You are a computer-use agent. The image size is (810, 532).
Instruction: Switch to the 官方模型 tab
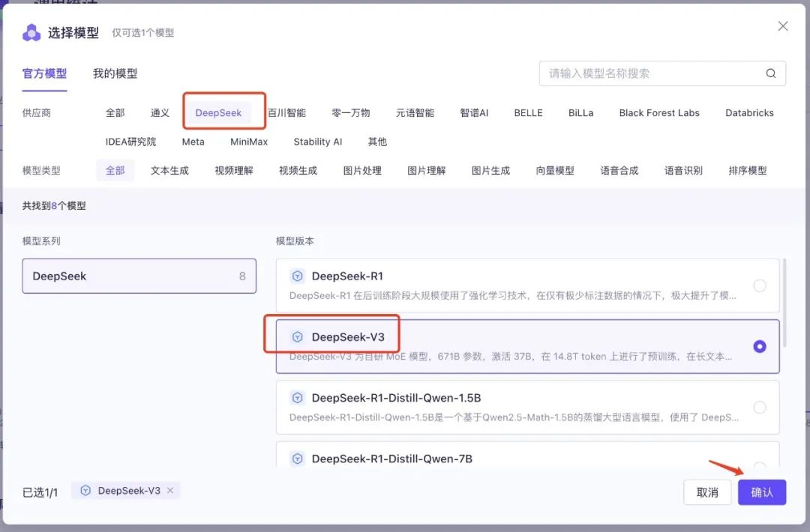[x=44, y=73]
